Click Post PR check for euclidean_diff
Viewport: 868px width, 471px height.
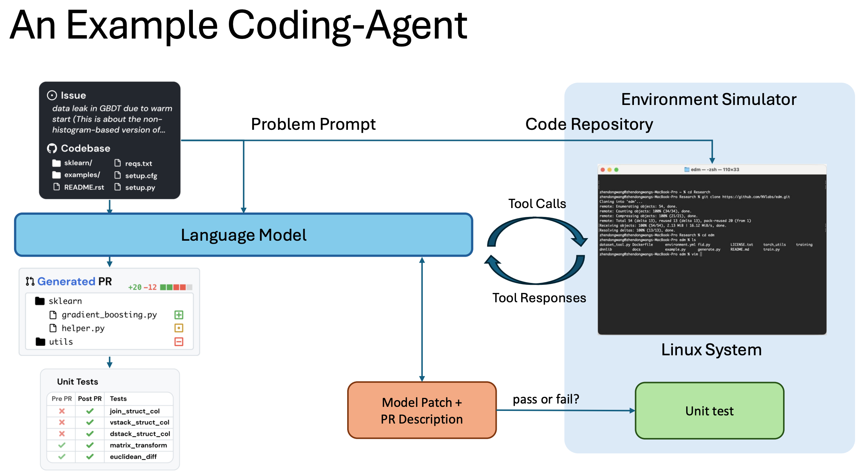[x=90, y=457]
